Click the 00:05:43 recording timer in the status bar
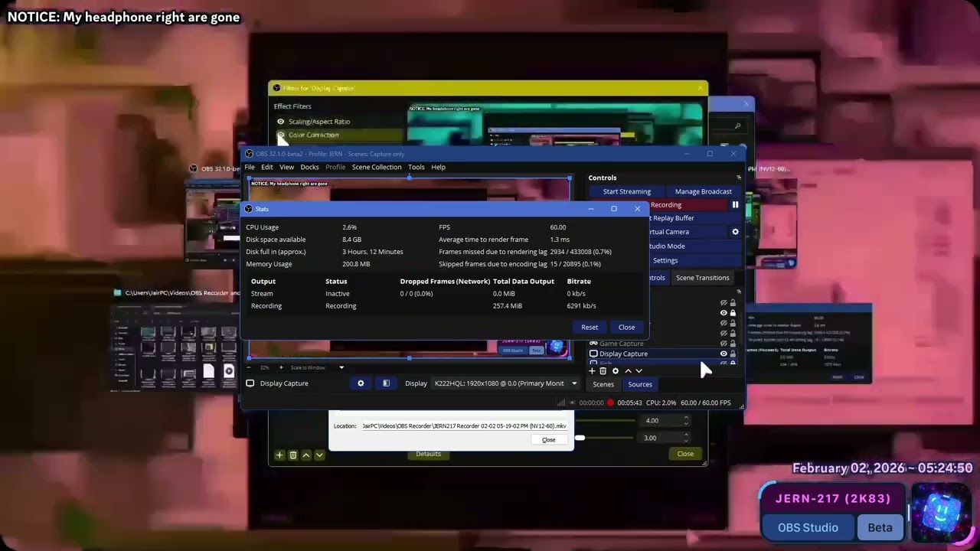980x551 pixels. click(x=629, y=403)
